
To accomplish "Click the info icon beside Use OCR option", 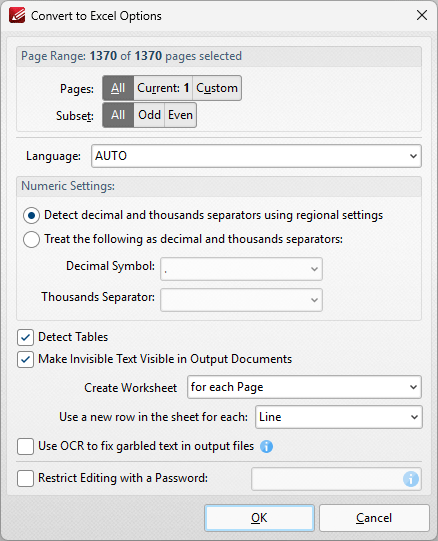I will [266, 446].
